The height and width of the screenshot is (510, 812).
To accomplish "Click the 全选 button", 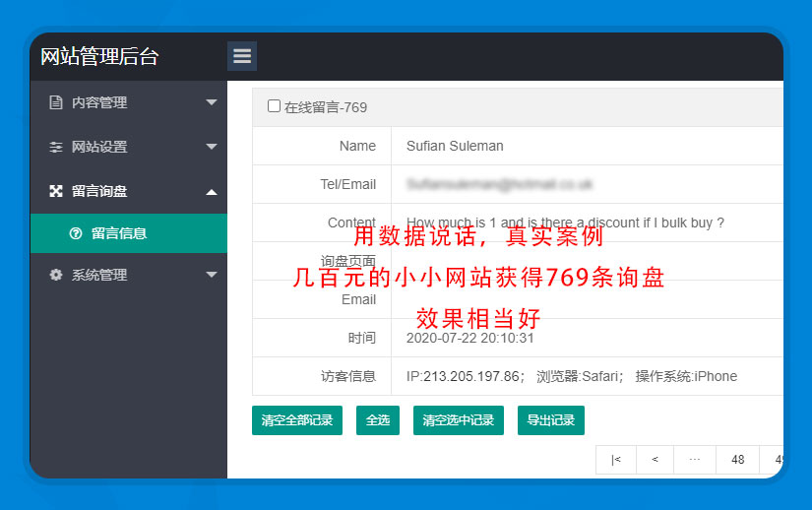I will click(378, 420).
